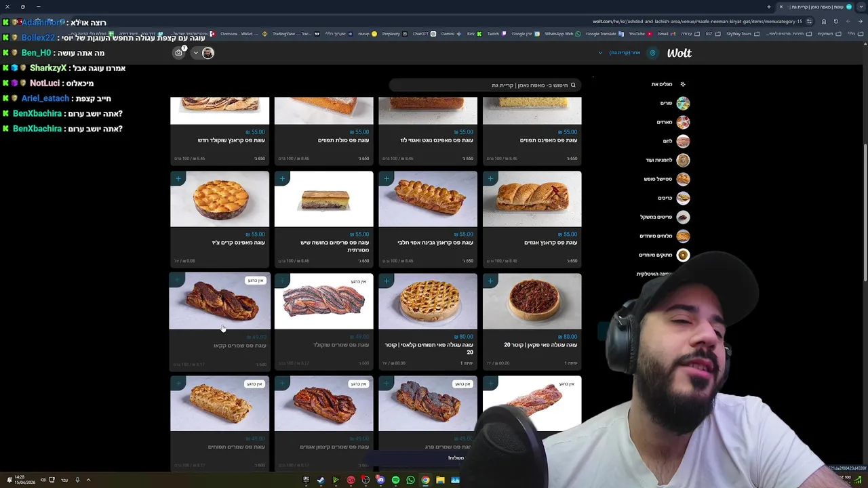
Task: Click the out-of-stock badge on עוגת שמרים קקאו
Action: [255, 281]
